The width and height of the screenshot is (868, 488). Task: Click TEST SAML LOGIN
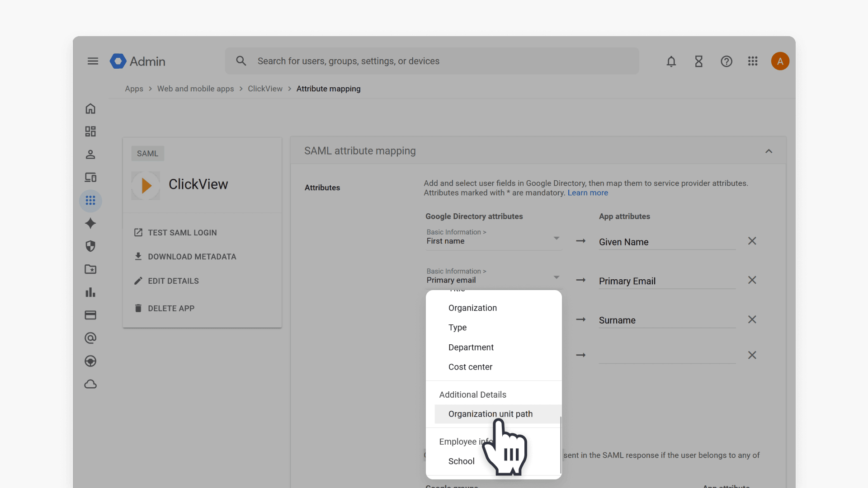tap(175, 233)
